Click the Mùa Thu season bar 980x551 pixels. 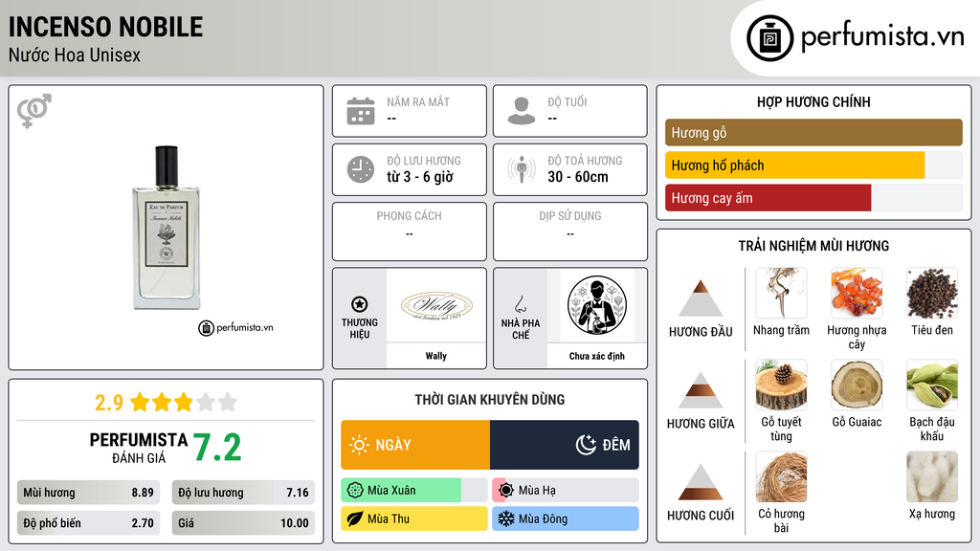[x=414, y=518]
